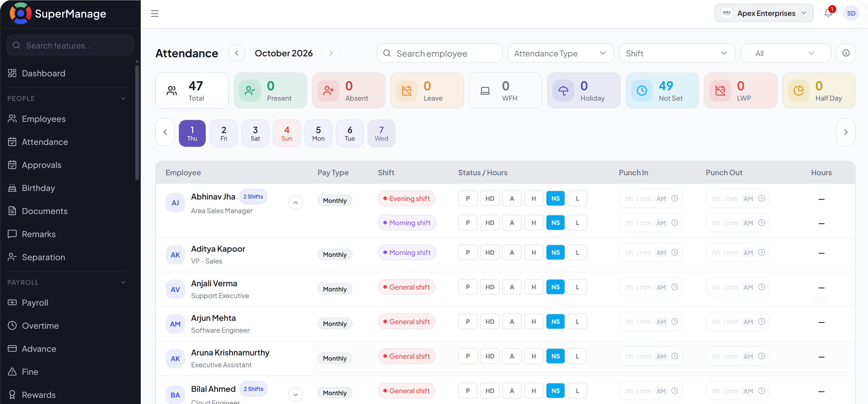Click the Holiday umbrella icon

[563, 90]
